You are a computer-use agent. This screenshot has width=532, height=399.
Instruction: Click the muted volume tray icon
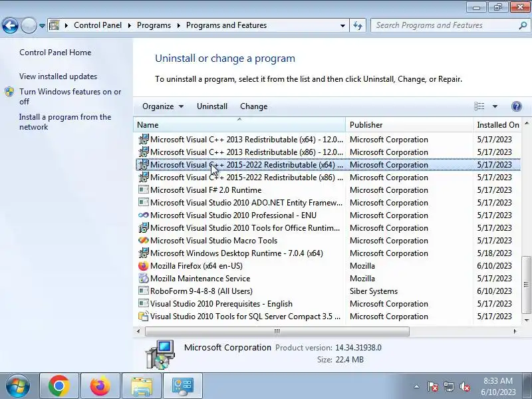click(465, 386)
